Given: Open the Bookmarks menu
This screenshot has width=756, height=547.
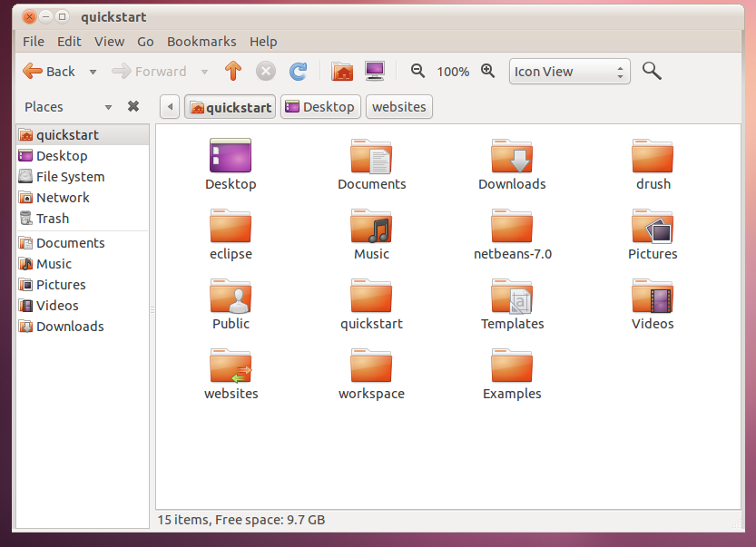Looking at the screenshot, I should point(201,42).
